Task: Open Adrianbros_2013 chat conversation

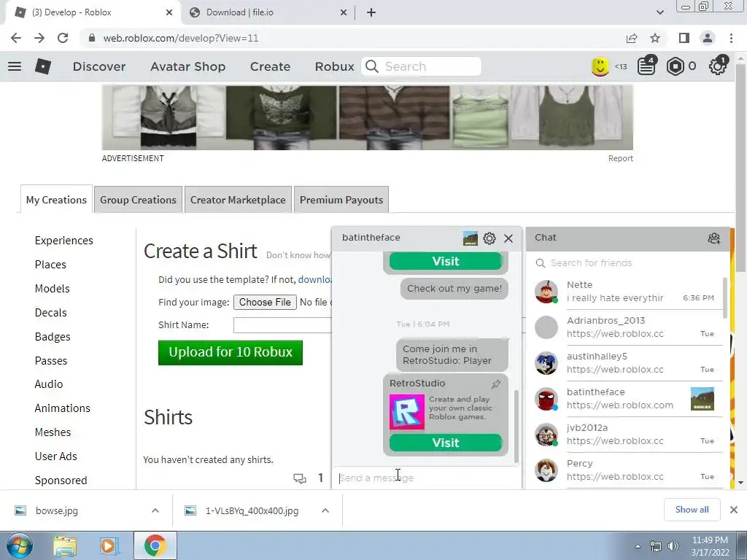Action: point(627,327)
